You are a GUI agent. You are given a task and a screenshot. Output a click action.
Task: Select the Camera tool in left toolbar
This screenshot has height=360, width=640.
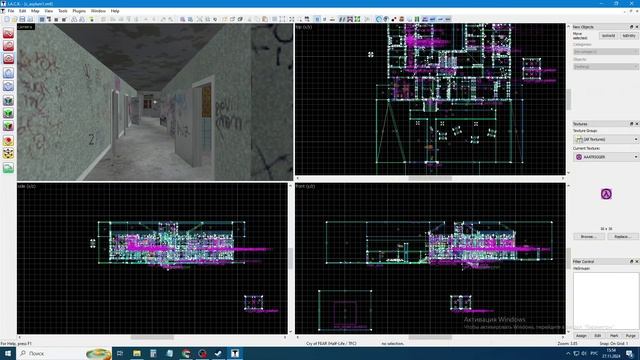pyautogui.click(x=8, y=59)
